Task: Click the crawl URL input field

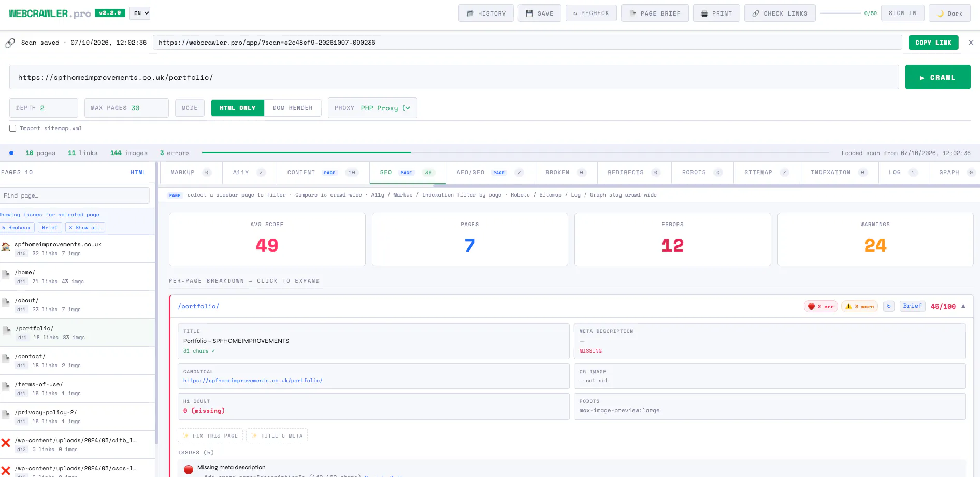Action: [x=454, y=77]
